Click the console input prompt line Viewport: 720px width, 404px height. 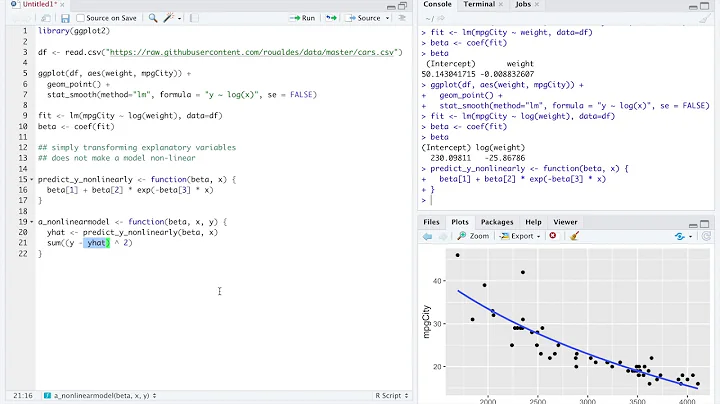[566, 200]
